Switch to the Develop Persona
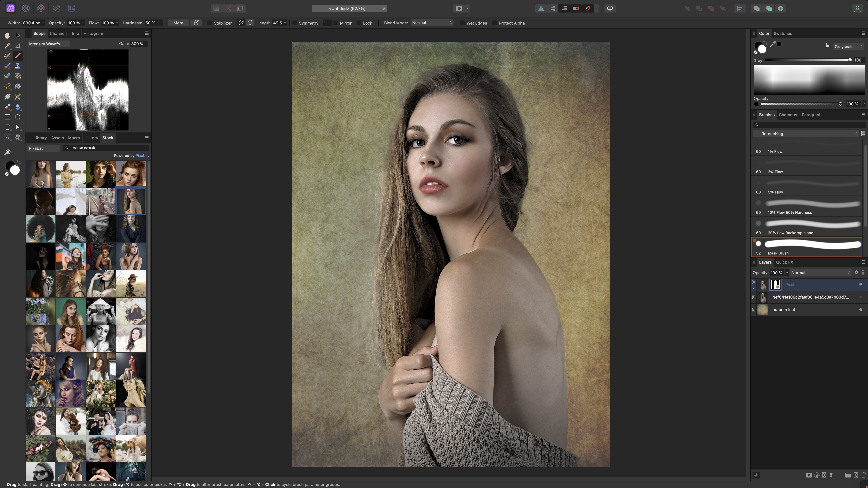 41,8
